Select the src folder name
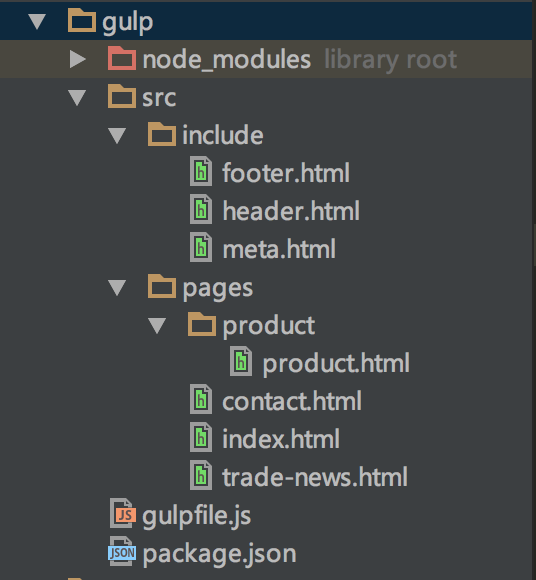Viewport: 536px width, 580px height. tap(159, 98)
